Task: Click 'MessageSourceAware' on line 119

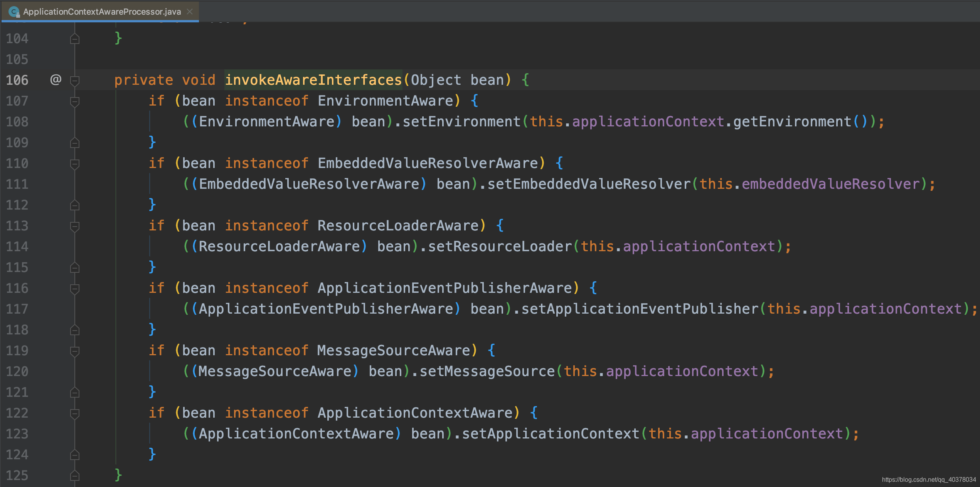Action: click(x=394, y=351)
